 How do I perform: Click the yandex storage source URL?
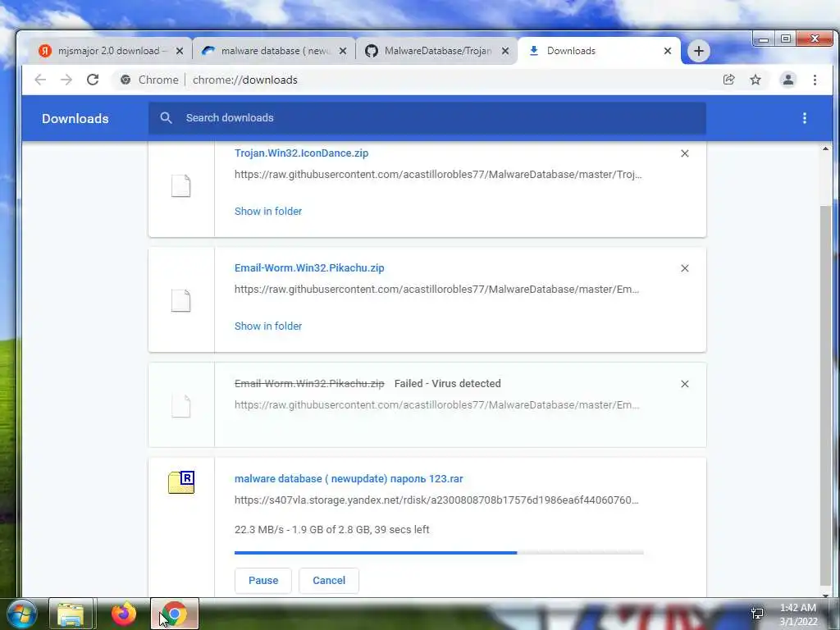point(436,500)
